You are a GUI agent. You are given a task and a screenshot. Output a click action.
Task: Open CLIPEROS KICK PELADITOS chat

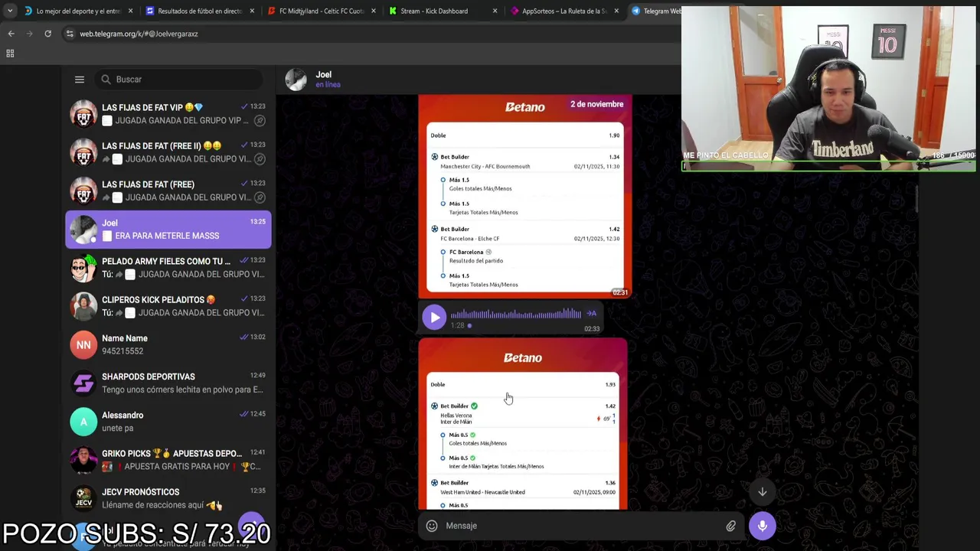(x=168, y=306)
